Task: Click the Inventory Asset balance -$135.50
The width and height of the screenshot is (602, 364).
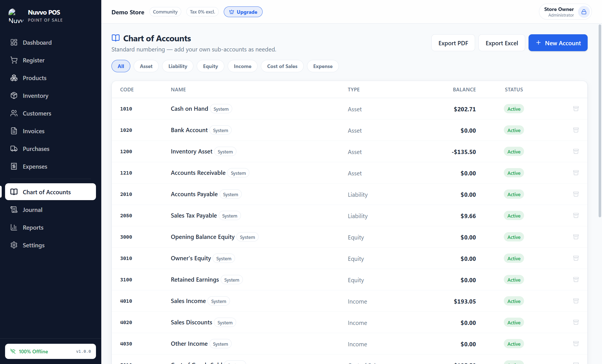Action: pyautogui.click(x=464, y=152)
